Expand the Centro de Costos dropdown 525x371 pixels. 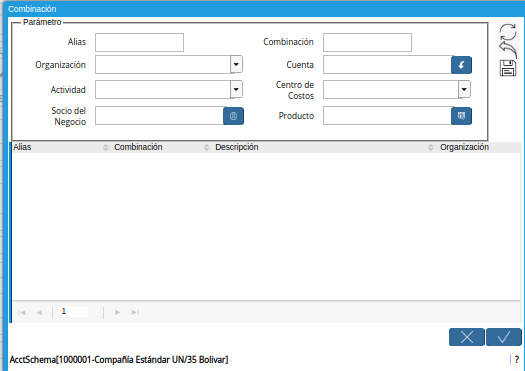click(x=464, y=89)
